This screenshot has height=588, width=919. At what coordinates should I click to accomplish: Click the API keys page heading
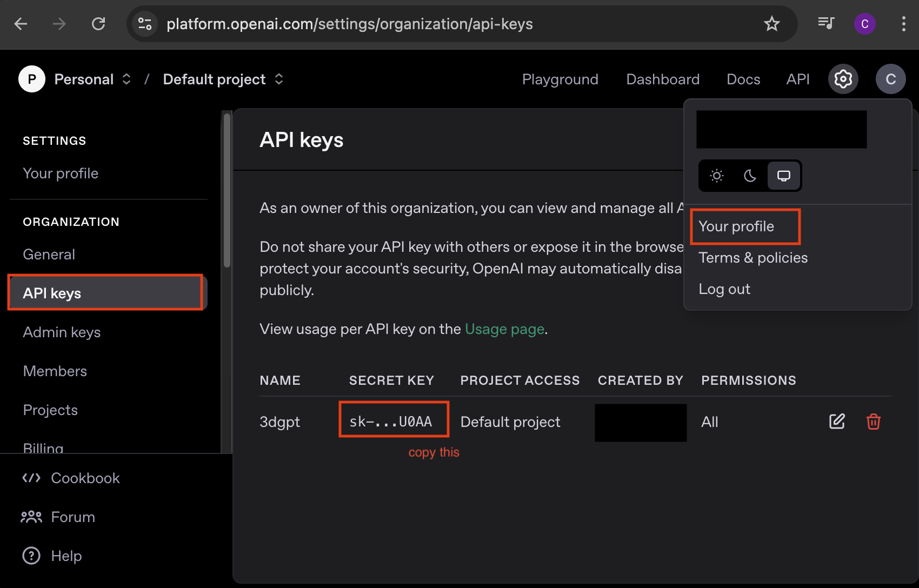coord(301,140)
